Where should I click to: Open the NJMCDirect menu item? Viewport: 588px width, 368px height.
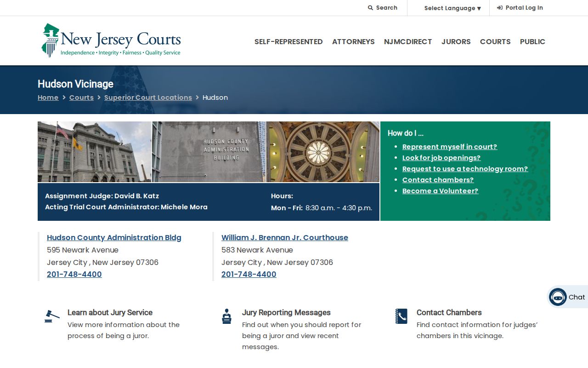click(408, 41)
